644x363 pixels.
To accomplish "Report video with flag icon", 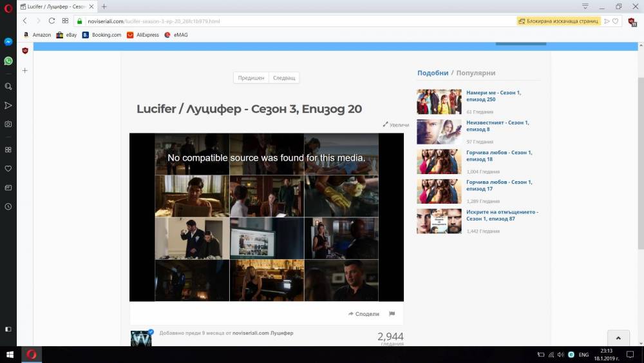I will (x=392, y=313).
